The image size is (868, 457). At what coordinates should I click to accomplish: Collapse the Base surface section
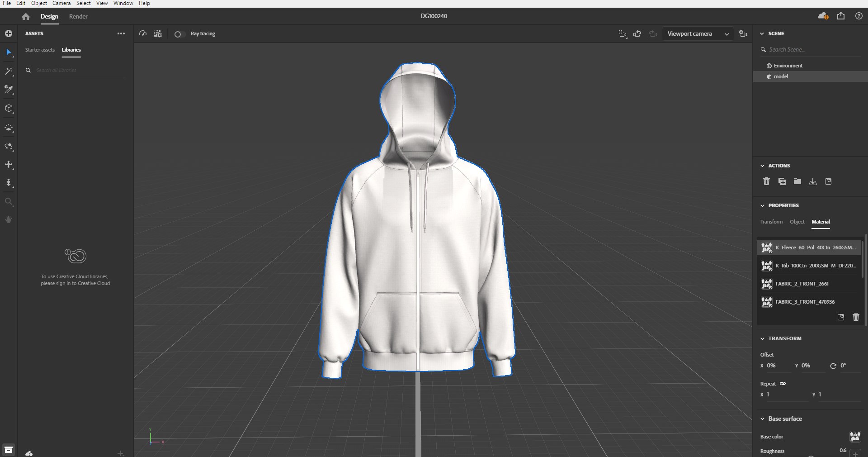[762, 419]
